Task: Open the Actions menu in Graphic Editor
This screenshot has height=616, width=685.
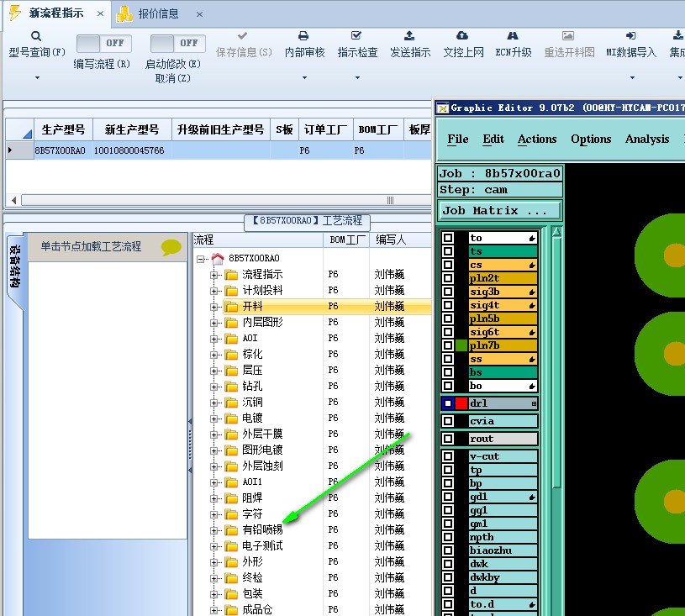Action: pos(537,139)
